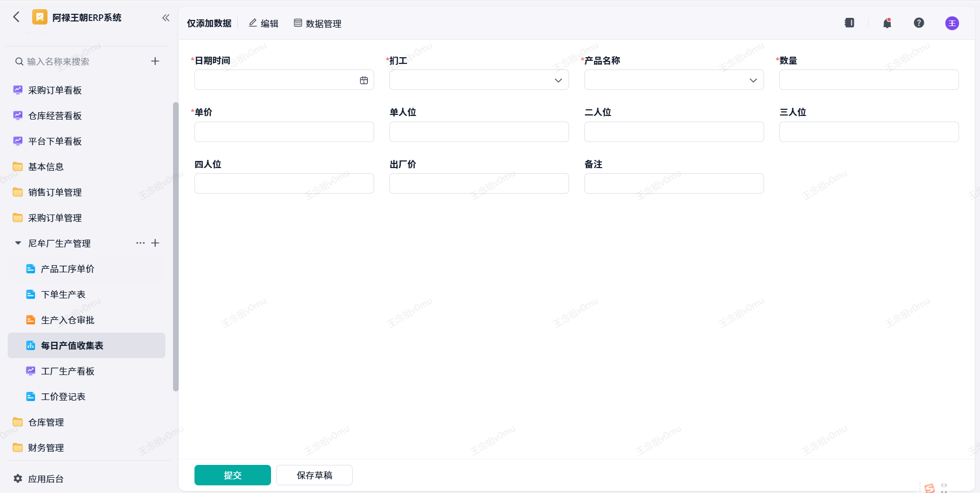The height and width of the screenshot is (493, 980).
Task: Click the 数据管理 table icon
Action: click(298, 23)
